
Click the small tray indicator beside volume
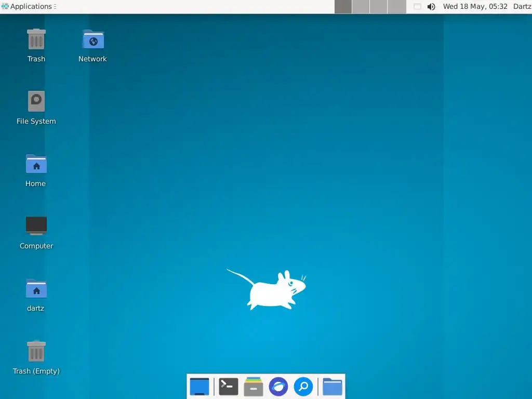point(418,6)
